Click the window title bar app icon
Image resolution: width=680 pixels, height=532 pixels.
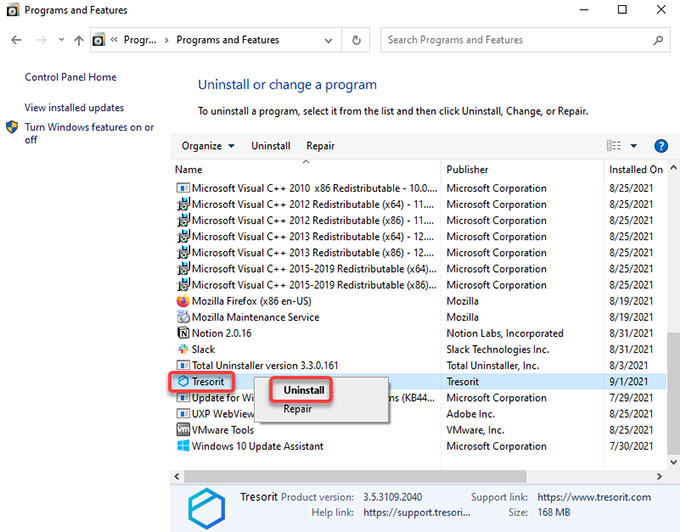(x=13, y=10)
